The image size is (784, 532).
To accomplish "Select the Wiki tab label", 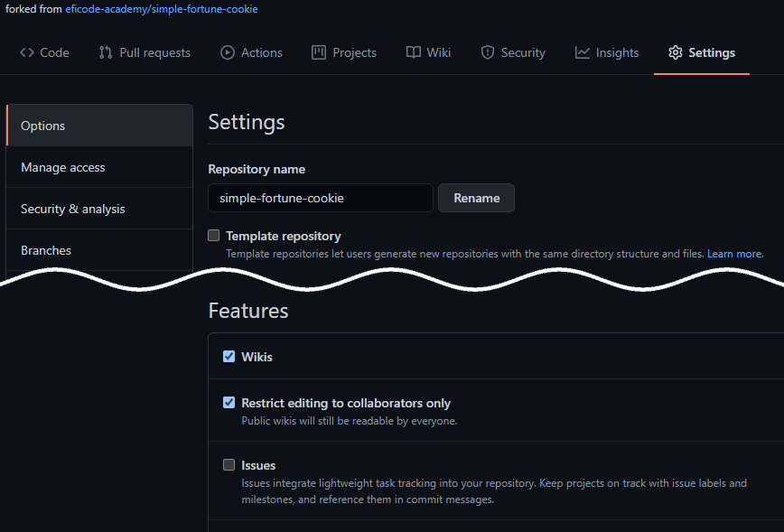I will 438,52.
